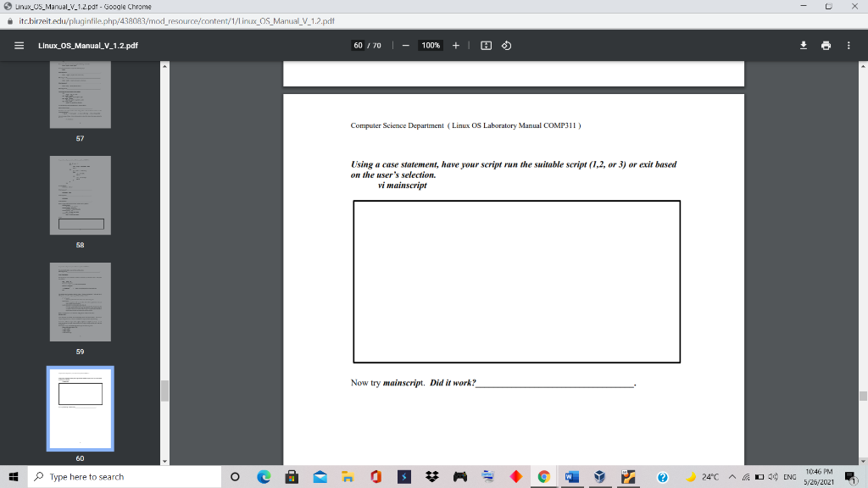Open the network WiFi settings
The width and height of the screenshot is (868, 488).
point(746,476)
